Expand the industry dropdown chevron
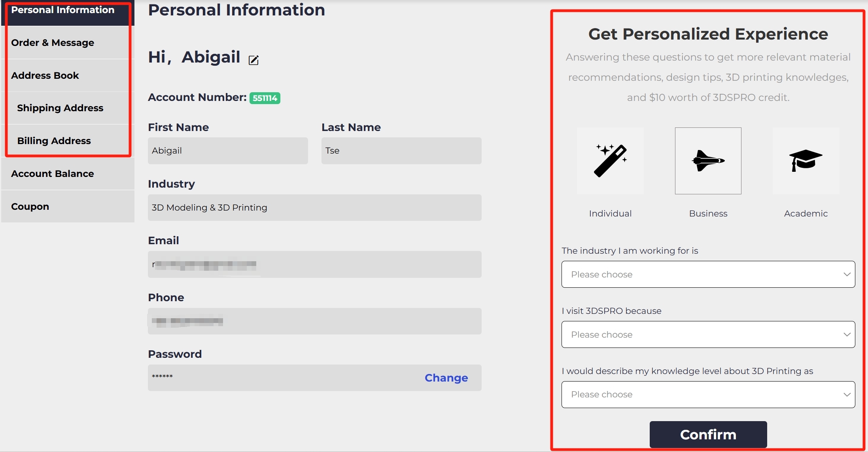The height and width of the screenshot is (452, 868). pos(847,274)
